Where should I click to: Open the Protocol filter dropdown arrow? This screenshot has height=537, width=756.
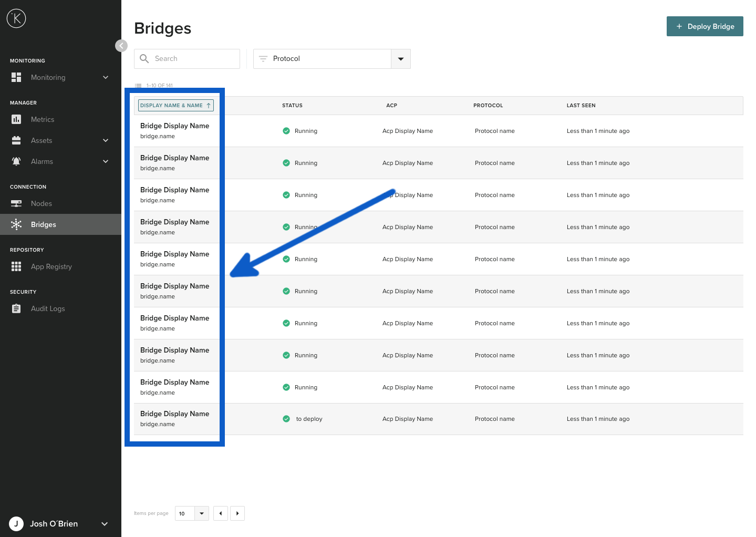pyautogui.click(x=401, y=59)
